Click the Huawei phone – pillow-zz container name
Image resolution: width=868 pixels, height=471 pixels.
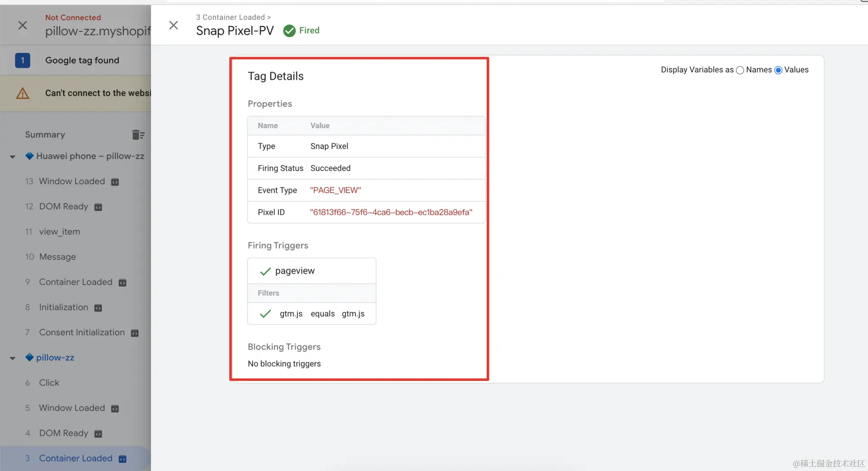[x=90, y=156]
